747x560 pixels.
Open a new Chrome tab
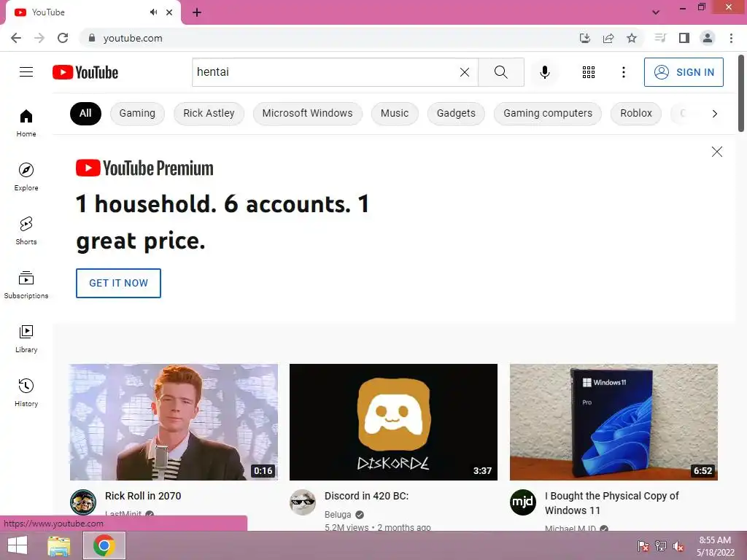tap(197, 12)
